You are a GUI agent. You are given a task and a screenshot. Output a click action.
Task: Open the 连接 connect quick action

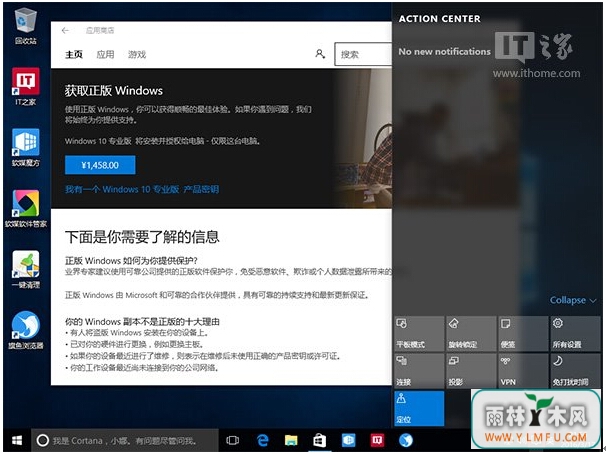(419, 371)
